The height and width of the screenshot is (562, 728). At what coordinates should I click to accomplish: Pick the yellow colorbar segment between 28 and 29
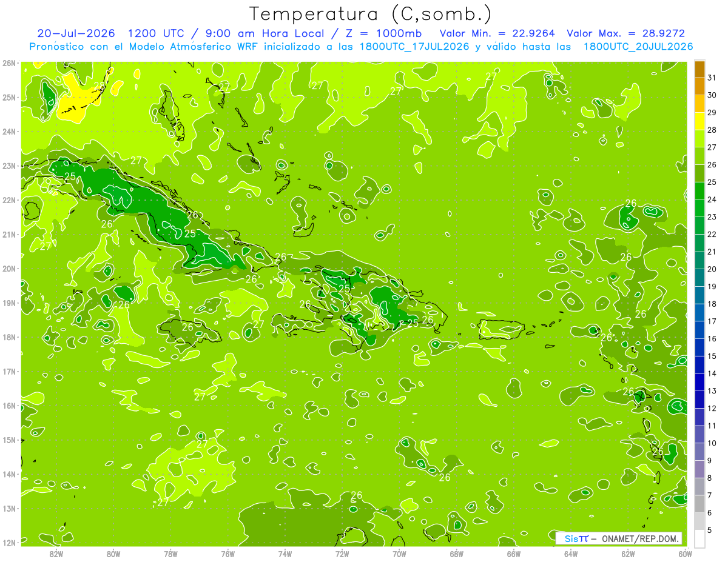[x=699, y=121]
